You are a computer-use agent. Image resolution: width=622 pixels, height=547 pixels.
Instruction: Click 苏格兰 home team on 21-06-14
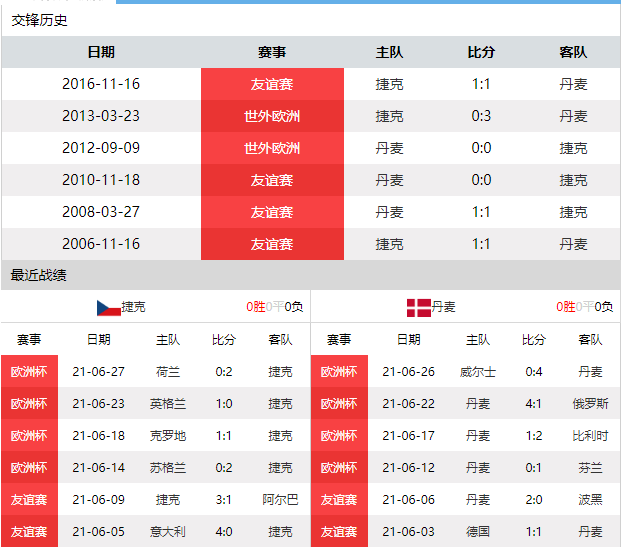168,468
